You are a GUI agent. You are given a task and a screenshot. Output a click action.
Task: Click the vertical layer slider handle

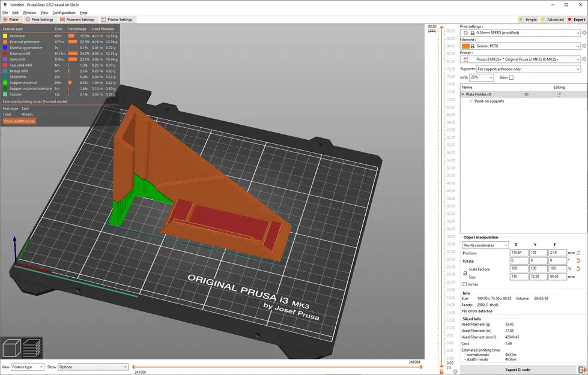[x=443, y=28]
